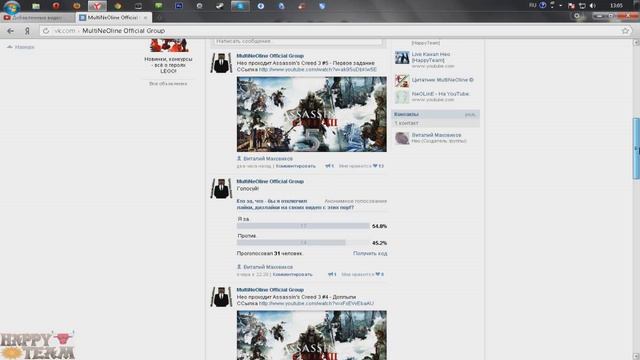Open Skype from the taskbar
This screenshot has height=360, width=640.
click(x=240, y=6)
